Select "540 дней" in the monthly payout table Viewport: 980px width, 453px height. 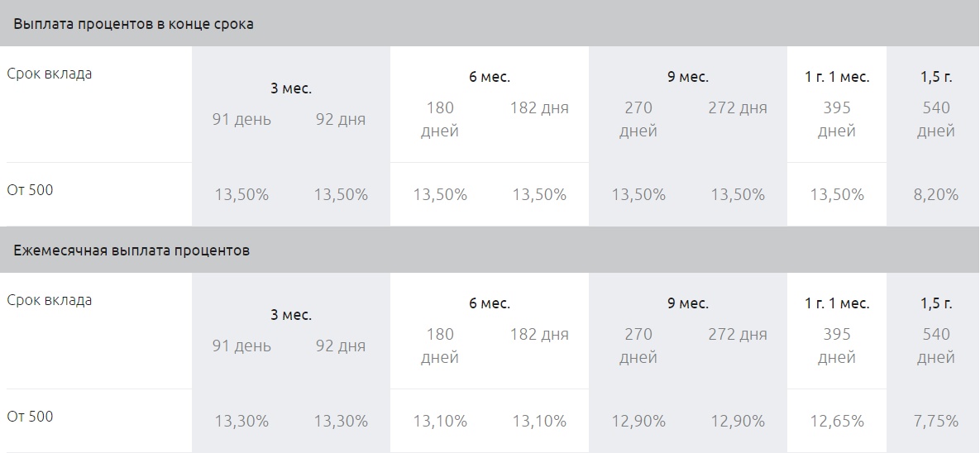point(936,346)
